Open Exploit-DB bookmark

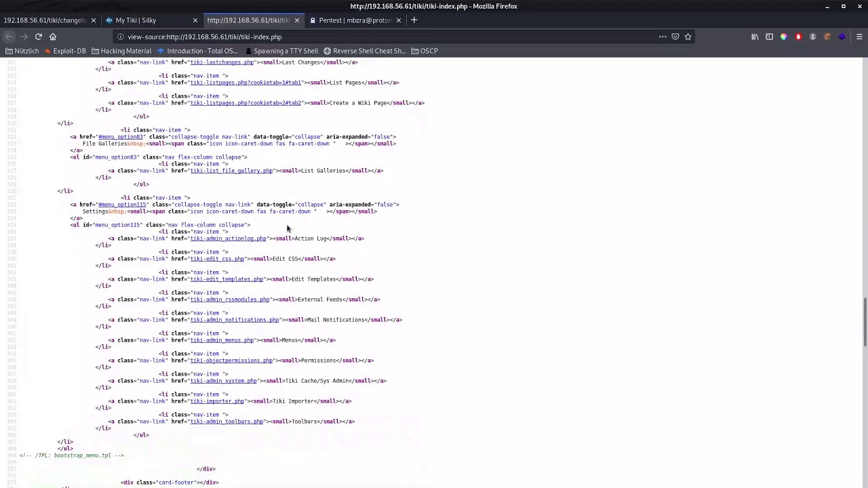(x=65, y=51)
